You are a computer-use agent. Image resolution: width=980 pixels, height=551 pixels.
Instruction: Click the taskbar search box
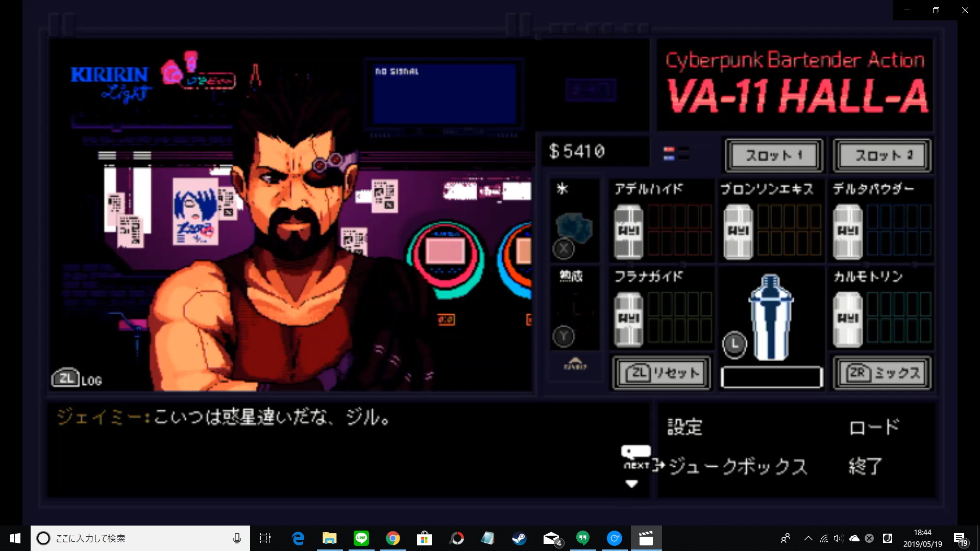140,538
